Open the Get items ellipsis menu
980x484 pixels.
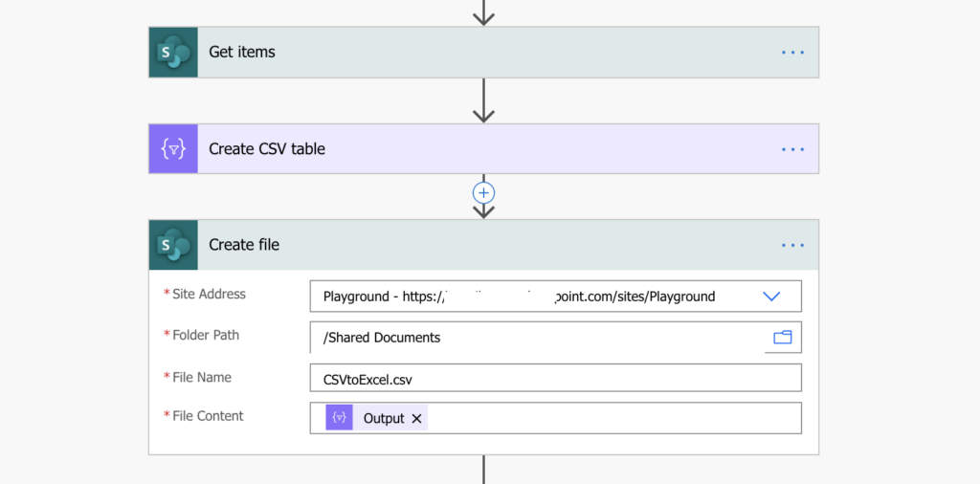point(792,53)
